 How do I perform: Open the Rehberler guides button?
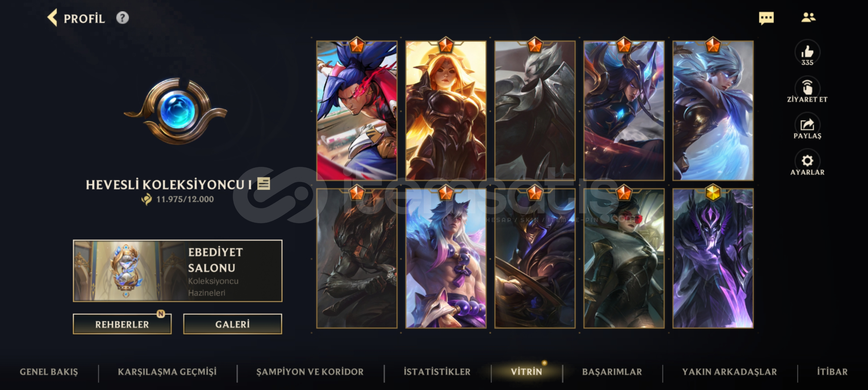(122, 324)
